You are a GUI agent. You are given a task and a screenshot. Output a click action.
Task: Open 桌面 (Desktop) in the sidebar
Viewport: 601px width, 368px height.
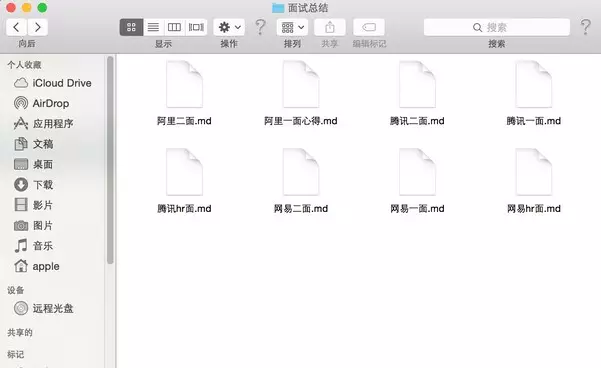33,164
